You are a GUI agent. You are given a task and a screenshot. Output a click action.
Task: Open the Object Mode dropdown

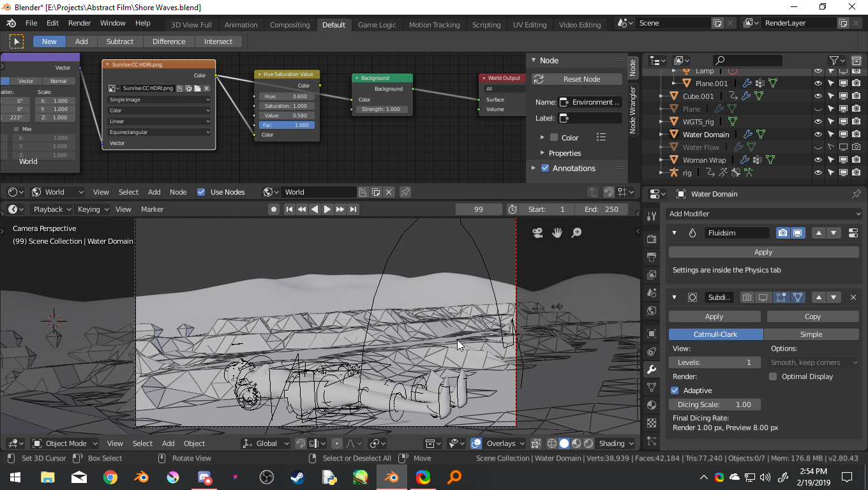click(x=65, y=443)
